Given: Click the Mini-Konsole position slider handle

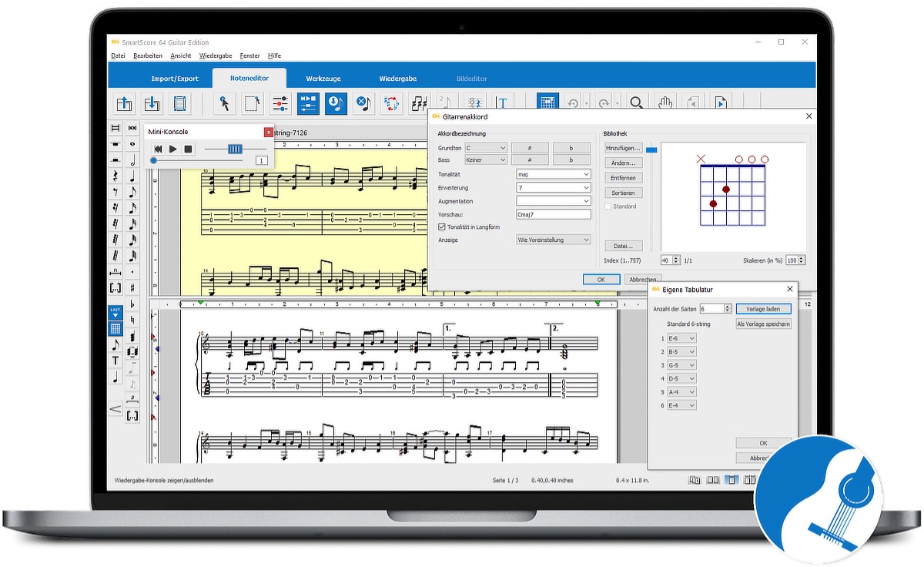Looking at the screenshot, I should point(154,160).
